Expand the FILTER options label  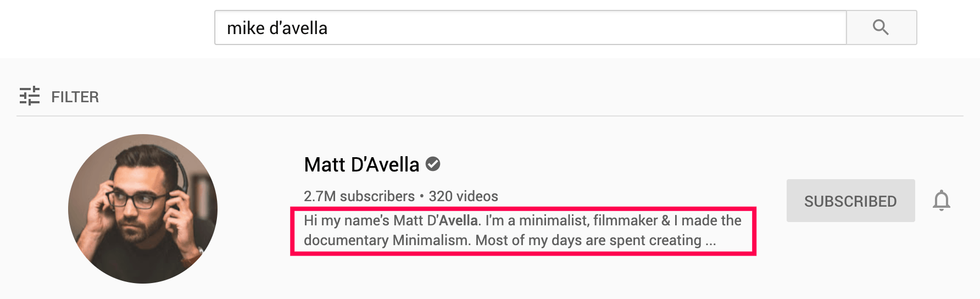coord(75,97)
